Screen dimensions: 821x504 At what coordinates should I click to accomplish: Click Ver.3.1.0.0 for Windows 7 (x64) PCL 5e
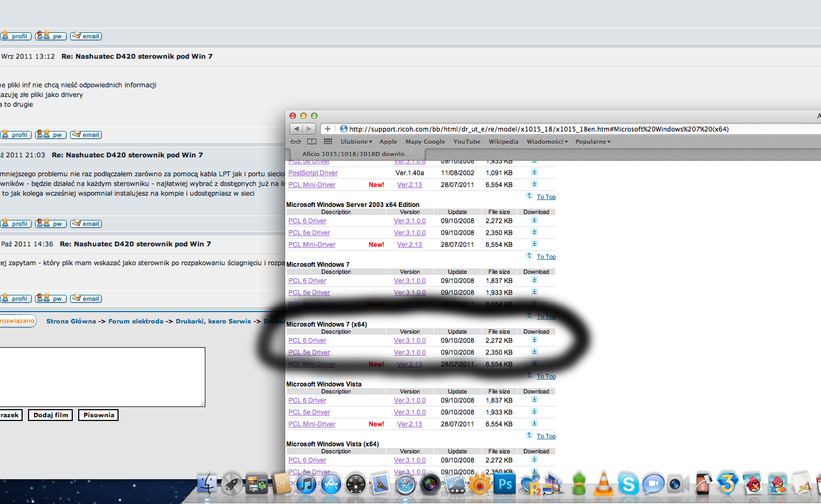[x=410, y=353]
